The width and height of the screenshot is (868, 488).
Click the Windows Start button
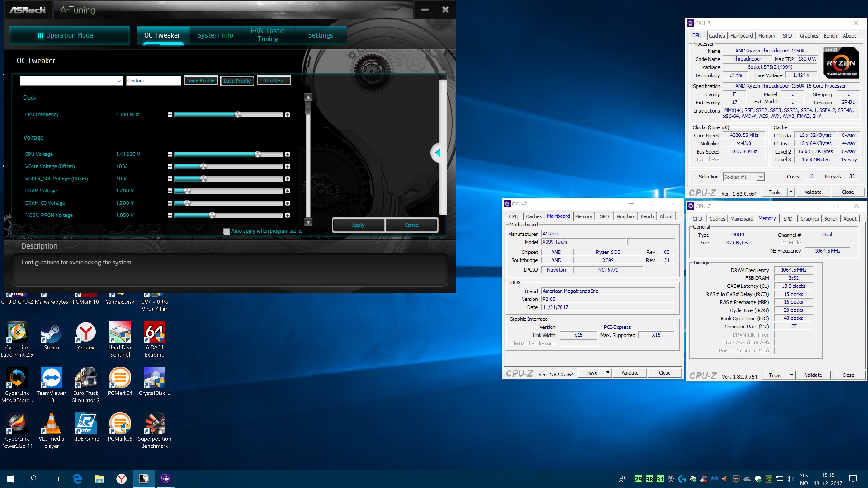click(11, 479)
